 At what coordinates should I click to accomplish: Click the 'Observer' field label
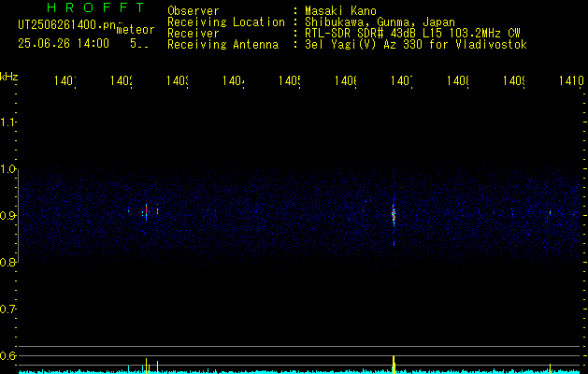coord(194,11)
